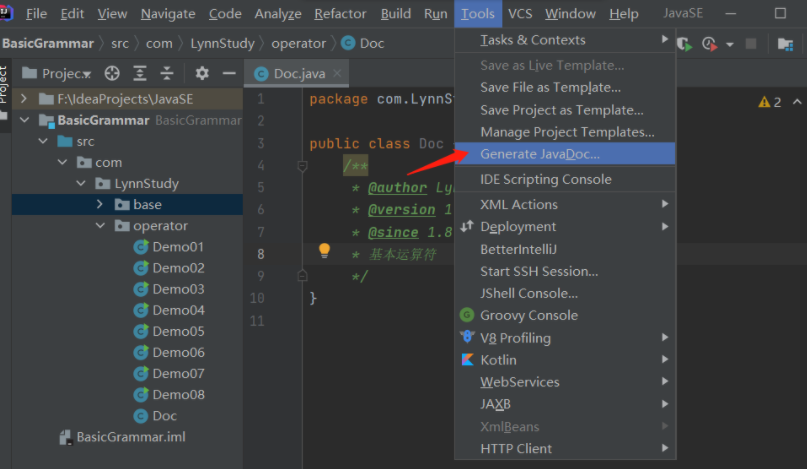Click the V8 Profiling icon
The height and width of the screenshot is (469, 807).
pos(467,337)
